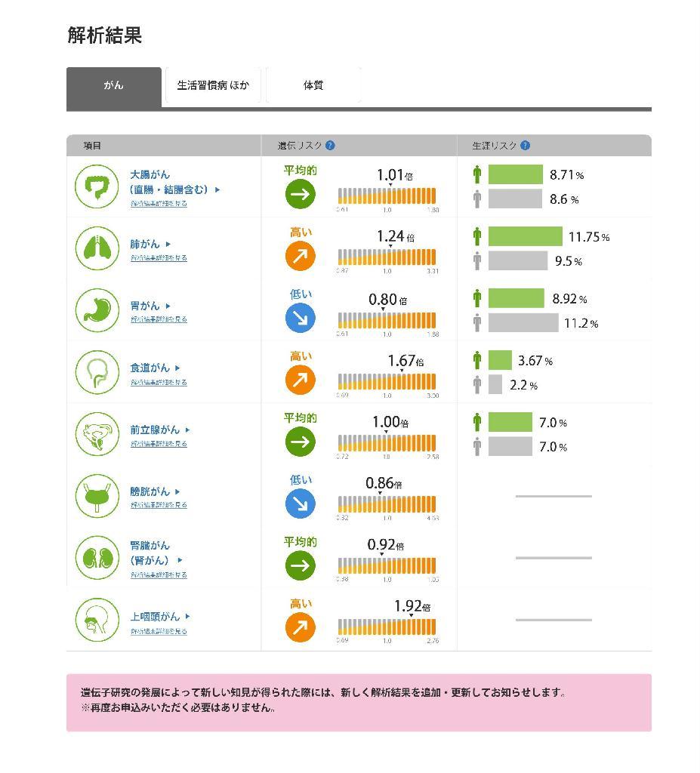Select the がん tab

114,86
